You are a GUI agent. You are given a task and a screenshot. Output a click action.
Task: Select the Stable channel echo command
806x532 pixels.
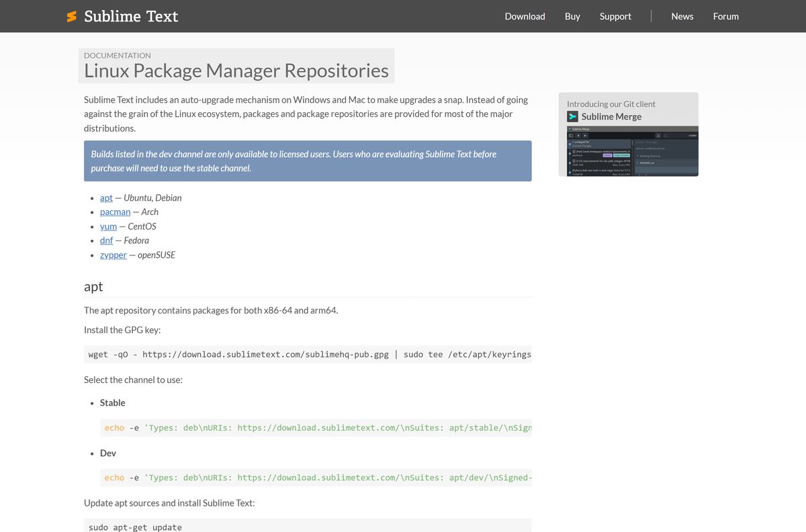pyautogui.click(x=316, y=427)
